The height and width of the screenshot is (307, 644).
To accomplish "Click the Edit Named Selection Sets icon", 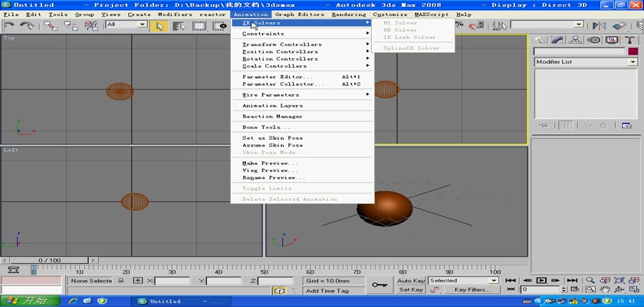I will tap(499, 25).
